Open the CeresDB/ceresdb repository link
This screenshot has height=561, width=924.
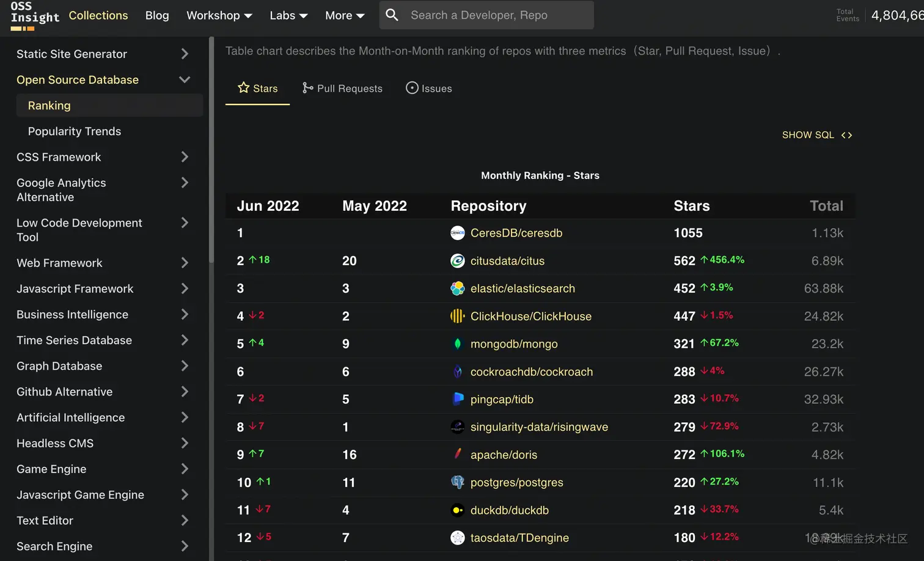coord(516,233)
